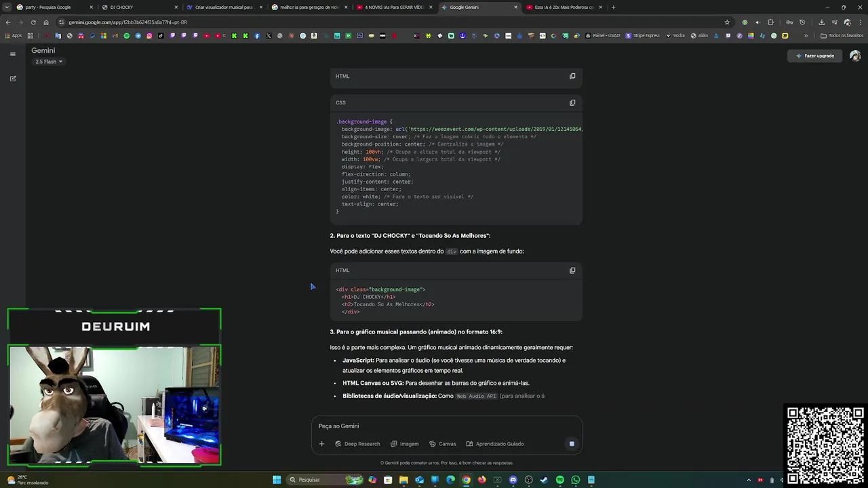Viewport: 868px width, 488px height.
Task: Open the Todos os favoritos folder
Action: (842, 36)
